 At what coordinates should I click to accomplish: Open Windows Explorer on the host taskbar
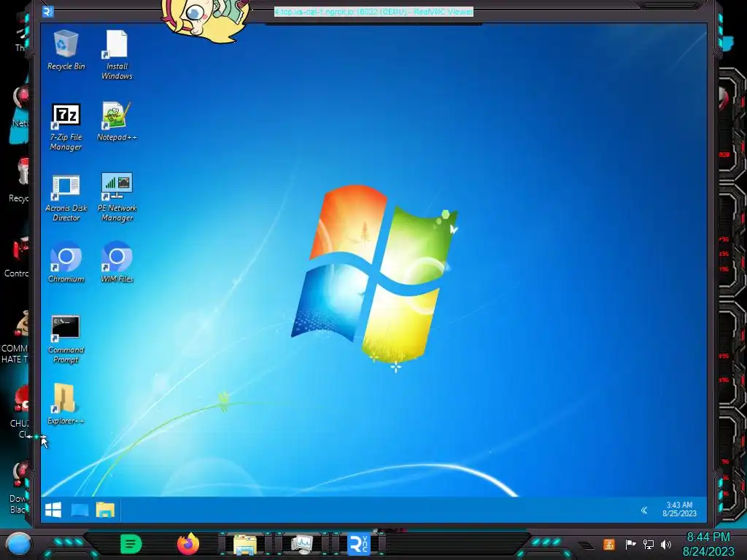click(x=245, y=545)
